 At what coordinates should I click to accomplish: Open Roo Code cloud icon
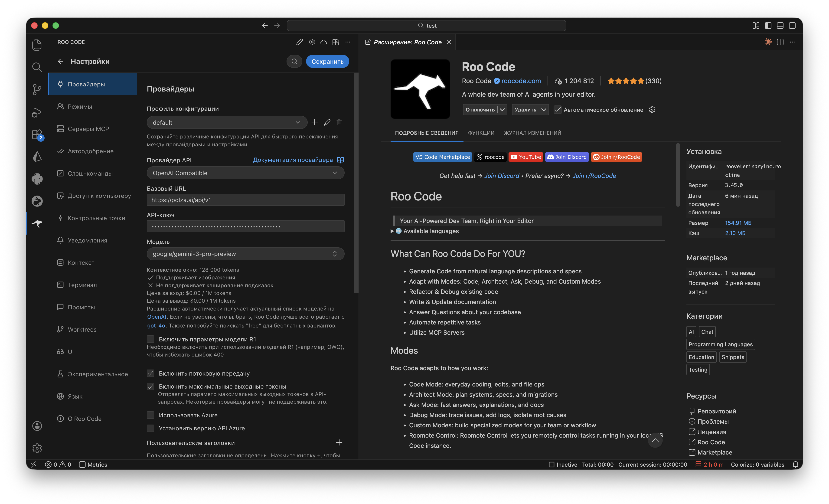324,42
